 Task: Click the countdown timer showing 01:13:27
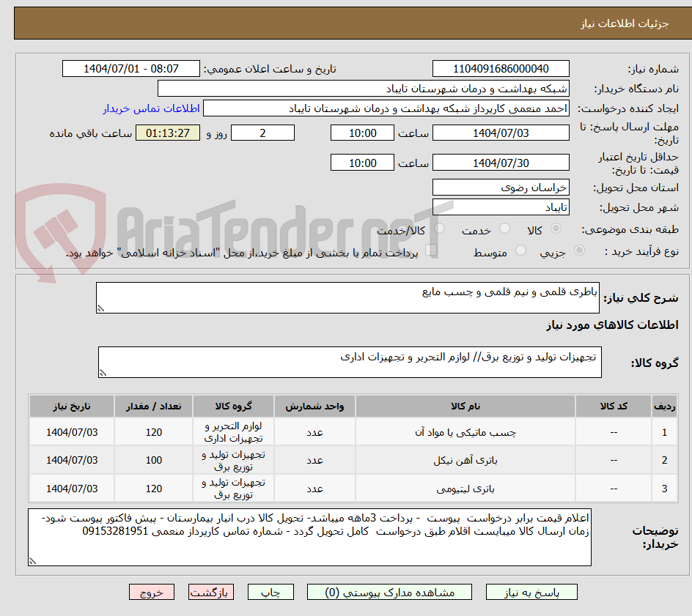(167, 133)
